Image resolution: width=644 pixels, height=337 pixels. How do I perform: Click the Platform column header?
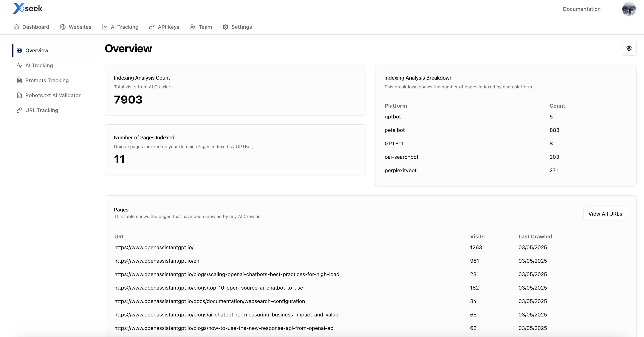click(x=396, y=106)
